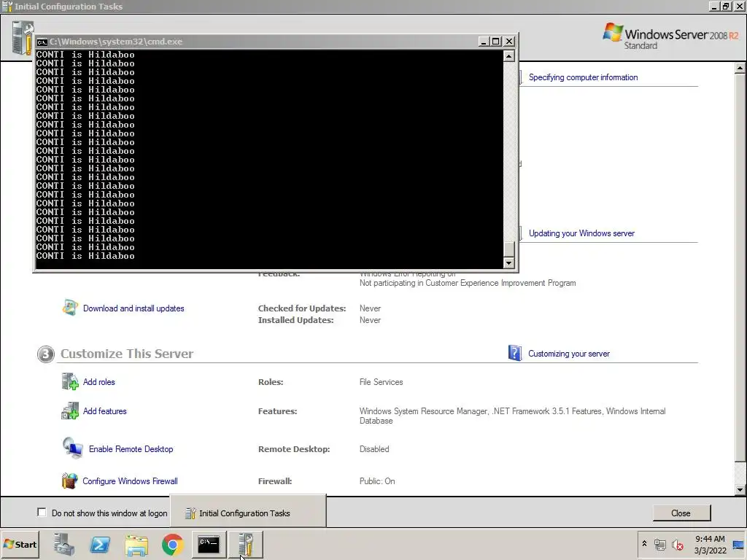Click cmd window scroll up arrow
This screenshot has width=747, height=560.
[x=508, y=56]
